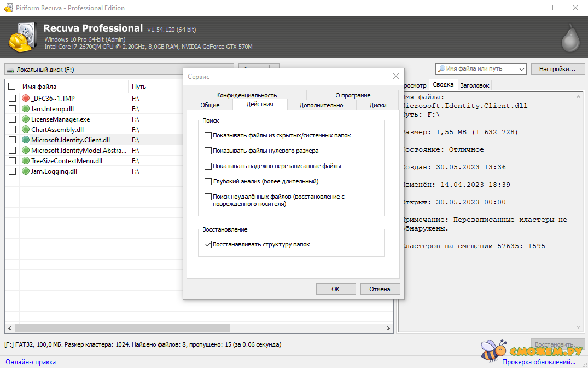
Task: Tick the checkbox for TreeSizeContextMenu.dll
Action: (x=12, y=160)
